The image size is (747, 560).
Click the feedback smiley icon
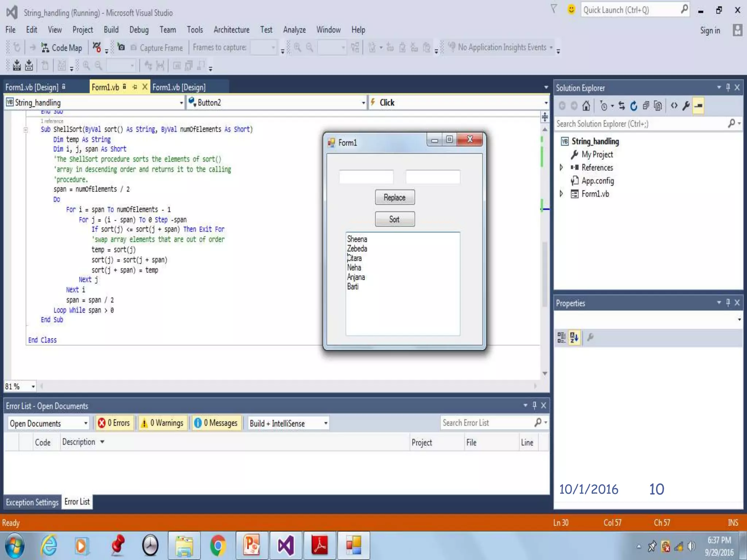571,10
